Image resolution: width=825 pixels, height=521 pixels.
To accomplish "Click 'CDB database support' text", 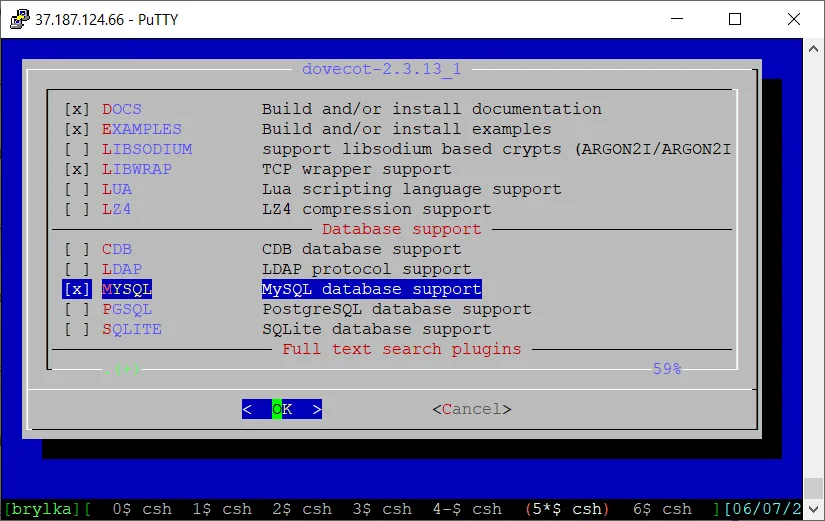I will (x=362, y=249).
